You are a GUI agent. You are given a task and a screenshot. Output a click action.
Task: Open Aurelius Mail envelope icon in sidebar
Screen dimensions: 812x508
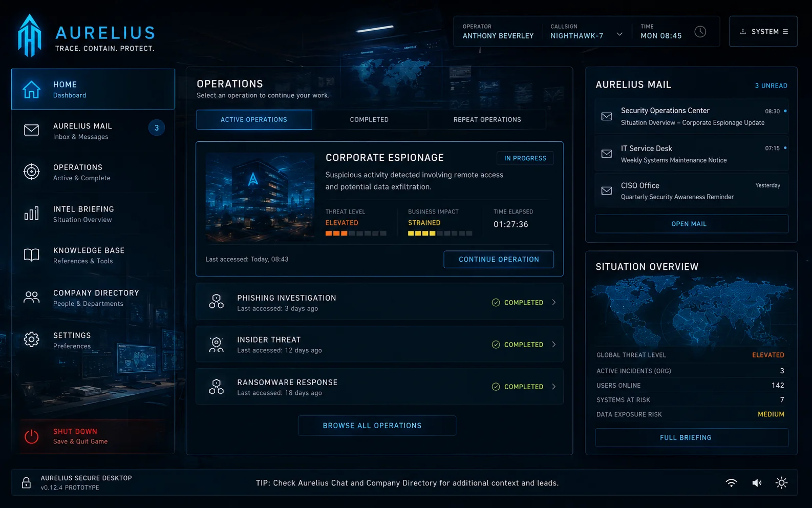click(x=31, y=130)
